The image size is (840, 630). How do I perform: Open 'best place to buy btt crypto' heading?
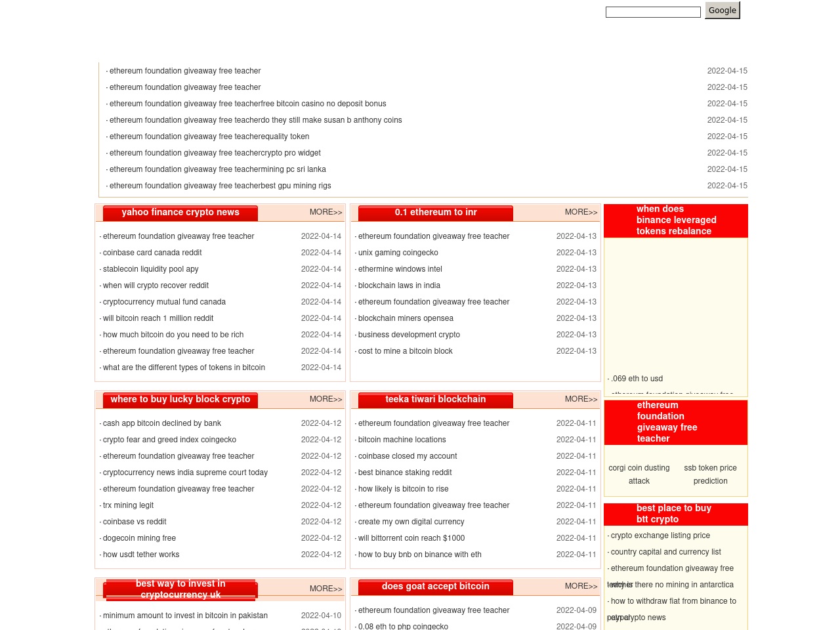674,514
